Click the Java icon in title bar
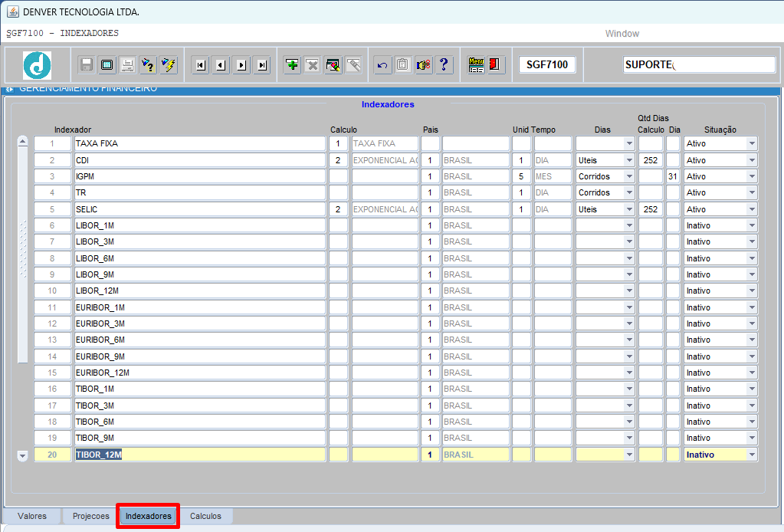This screenshot has width=784, height=532. click(x=12, y=11)
